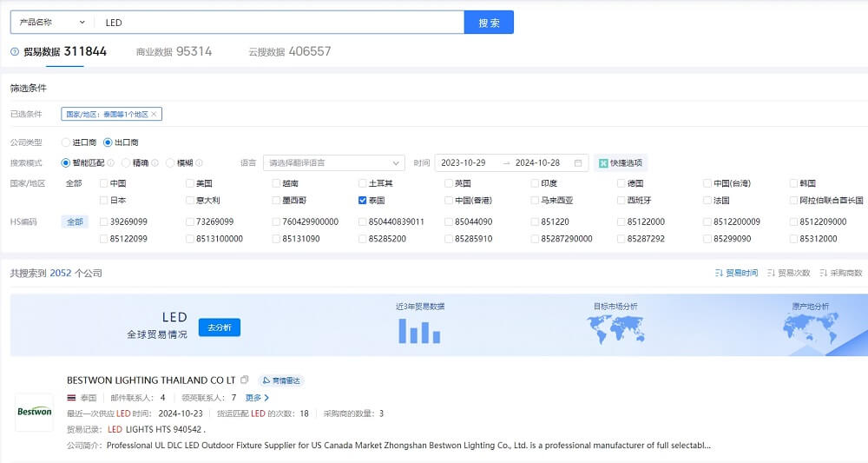Sort results by 贸易次数
This screenshot has height=463, width=868.
(788, 273)
